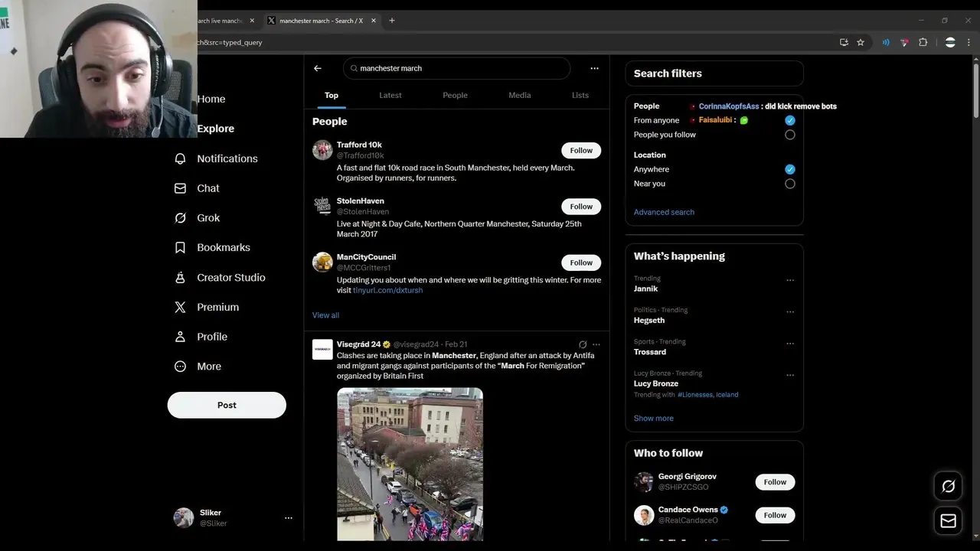Switch to the Latest tab
This screenshot has height=551, width=980.
pos(390,96)
